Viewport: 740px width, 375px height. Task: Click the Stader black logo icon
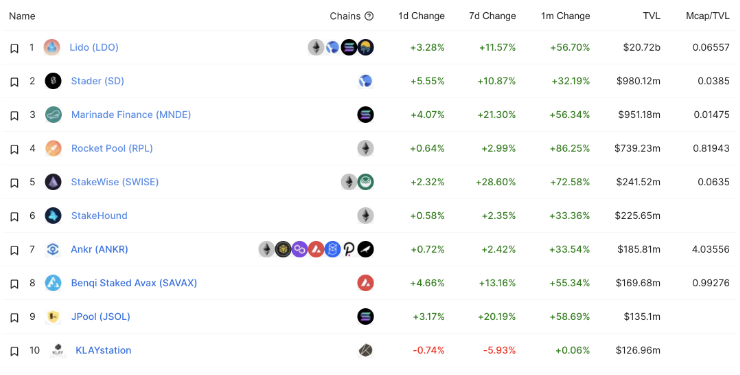coord(53,81)
